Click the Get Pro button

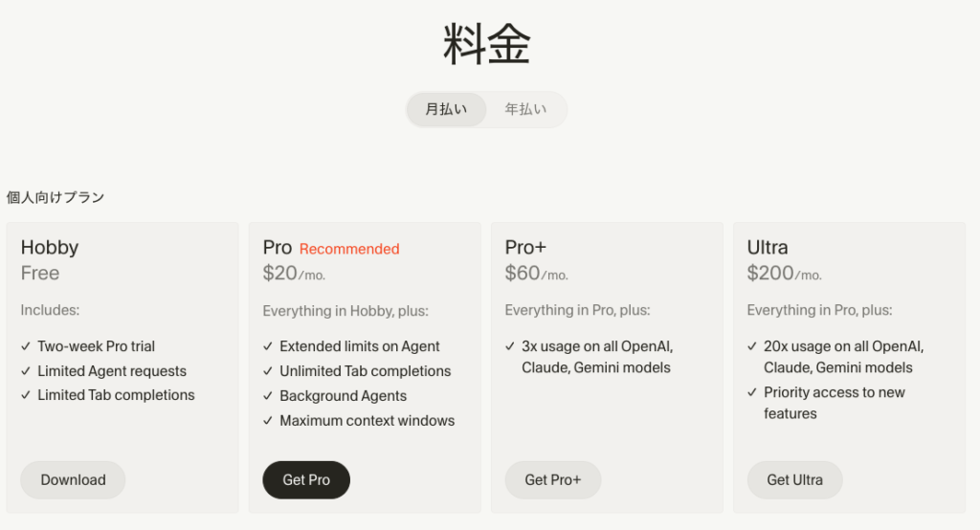coord(306,480)
